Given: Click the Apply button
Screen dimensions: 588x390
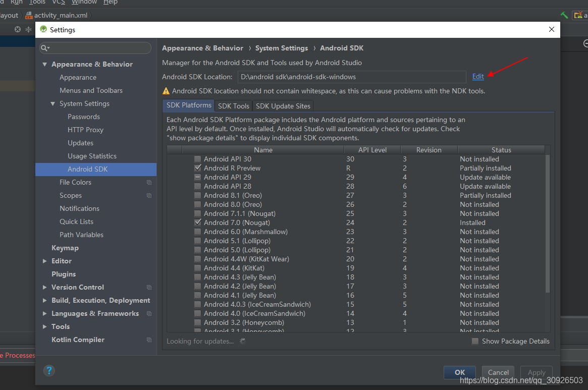Looking at the screenshot, I should 536,372.
